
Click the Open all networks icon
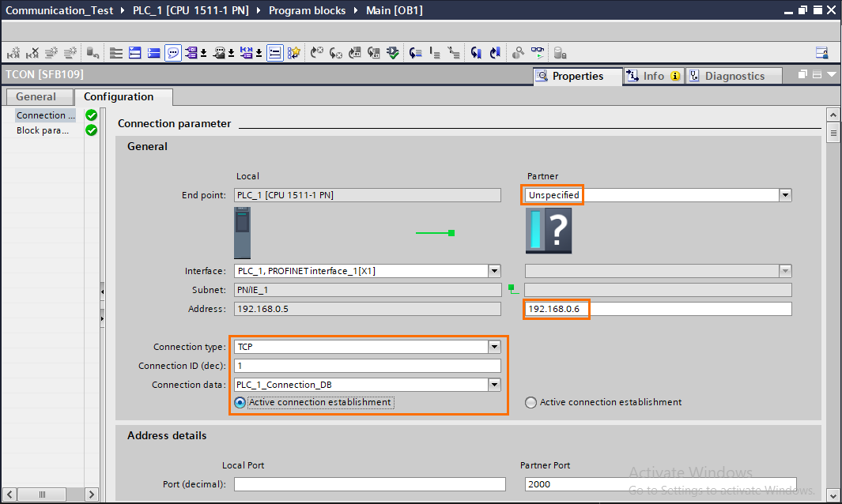[134, 53]
